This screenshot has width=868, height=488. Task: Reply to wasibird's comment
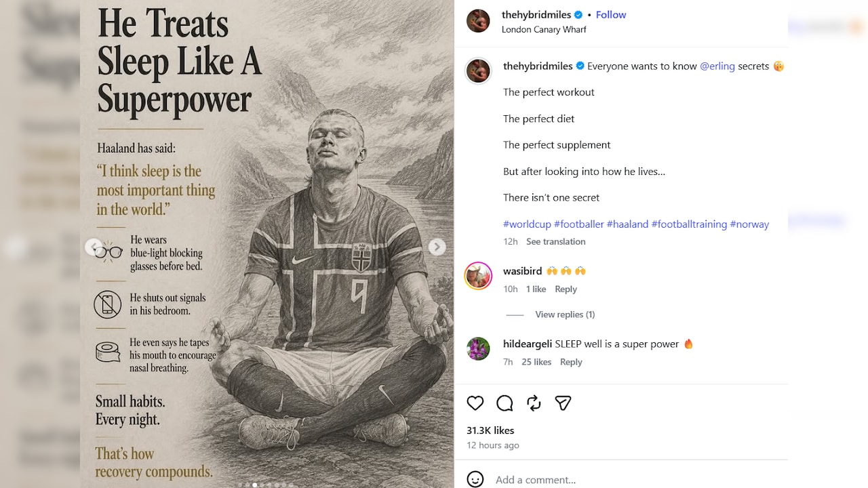tap(566, 289)
